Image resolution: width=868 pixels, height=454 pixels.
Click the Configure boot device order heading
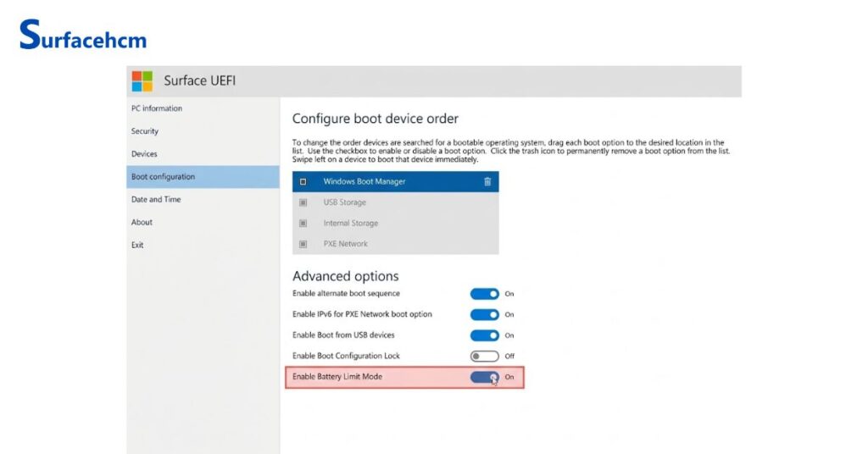(376, 119)
